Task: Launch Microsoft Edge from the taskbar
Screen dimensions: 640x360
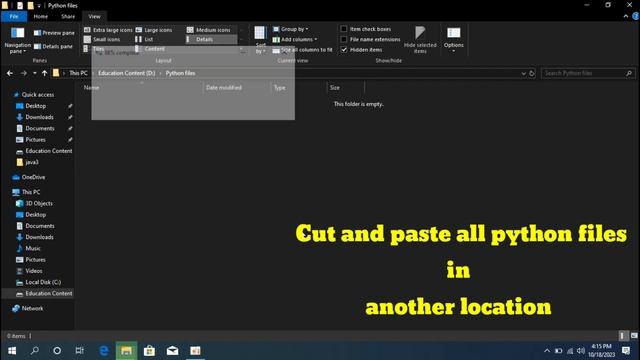Action: pyautogui.click(x=104, y=351)
